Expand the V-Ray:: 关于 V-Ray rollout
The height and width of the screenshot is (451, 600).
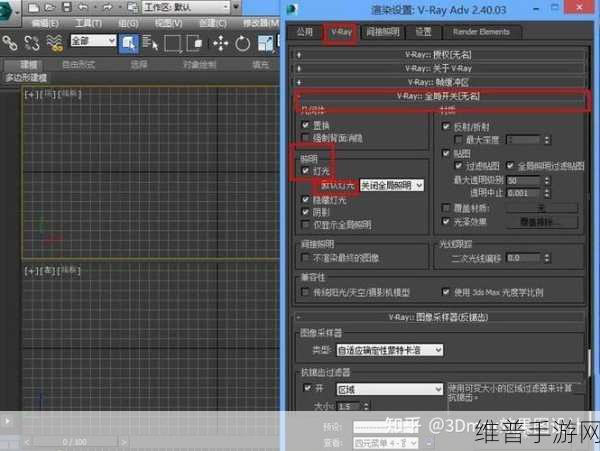[438, 68]
